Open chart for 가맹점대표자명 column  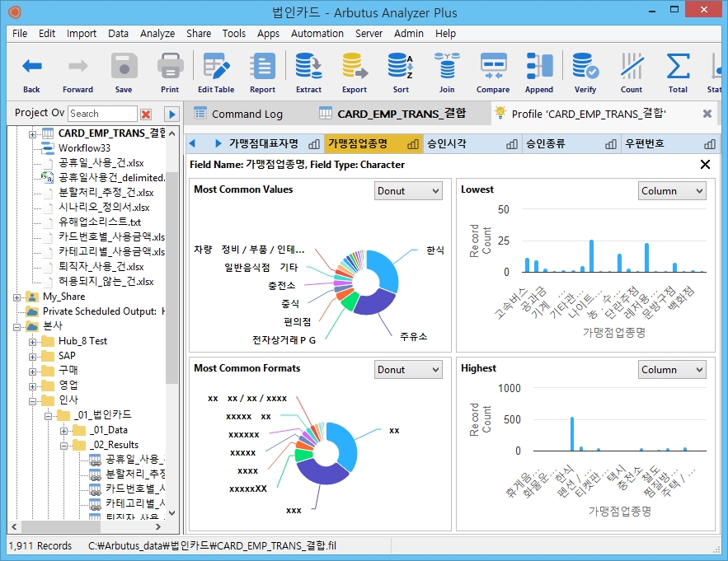(314, 144)
